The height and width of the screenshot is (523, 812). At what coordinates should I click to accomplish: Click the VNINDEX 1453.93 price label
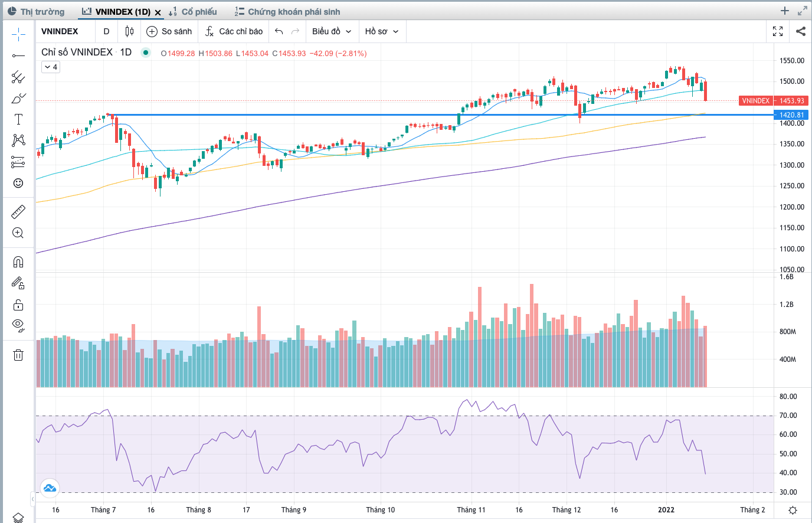773,101
